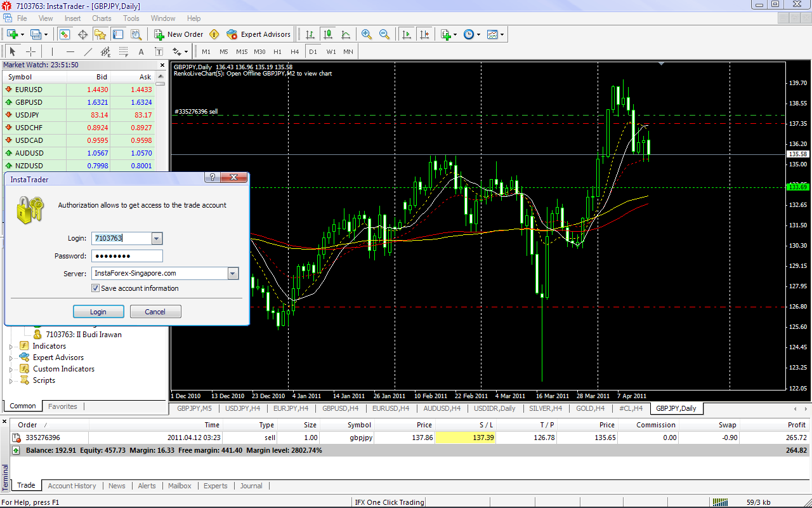Viewport: 812px width, 508px height.
Task: Open the Insert menu
Action: [72, 18]
